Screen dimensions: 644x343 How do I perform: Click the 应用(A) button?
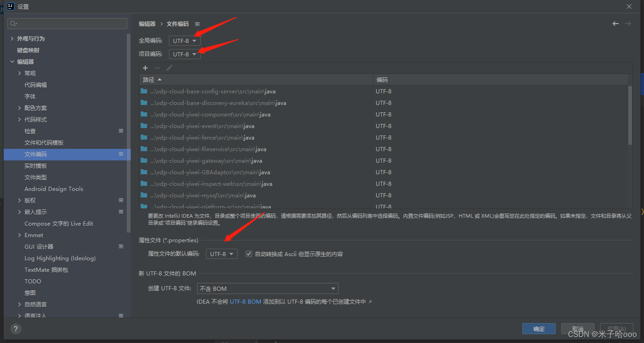coord(616,329)
